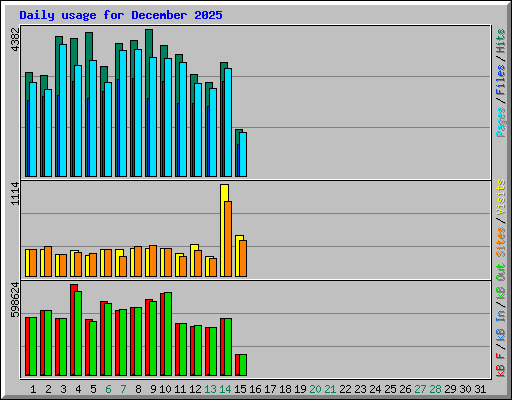This screenshot has width=512, height=400.
Task: Click day 31 on the date axis
Action: coord(480,389)
